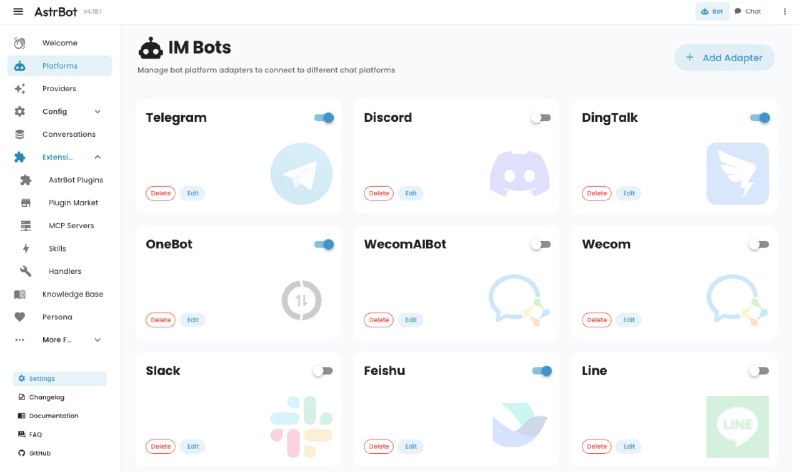
Task: Click the Plugin Market store icon
Action: pyautogui.click(x=26, y=203)
